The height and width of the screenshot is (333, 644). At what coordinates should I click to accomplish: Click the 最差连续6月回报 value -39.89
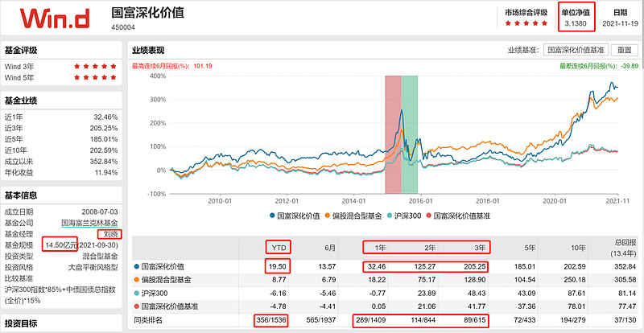tap(630, 66)
